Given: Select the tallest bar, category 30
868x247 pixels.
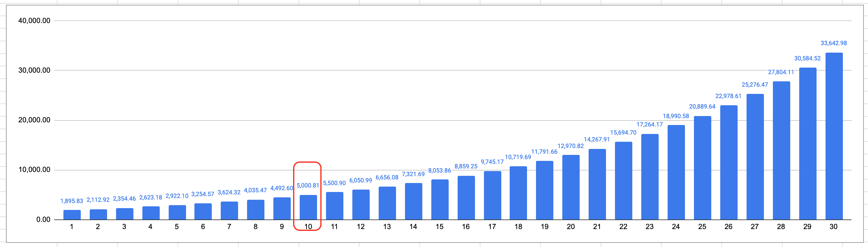Looking at the screenshot, I should click(834, 136).
